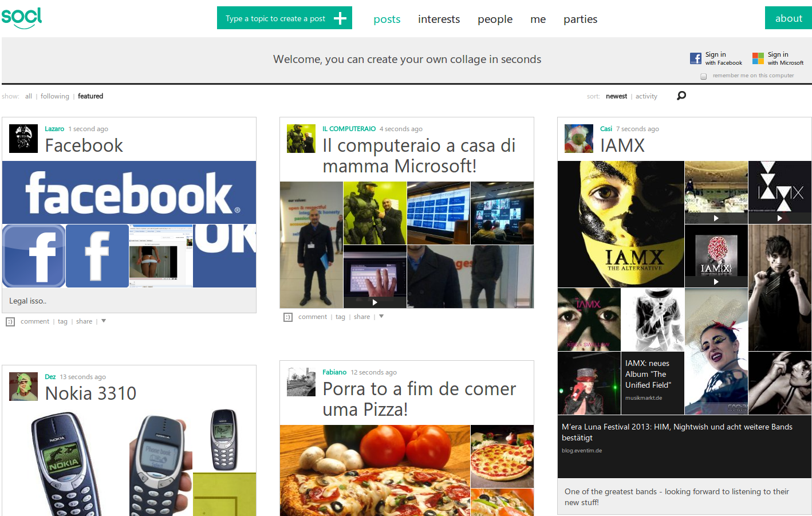Open Dez's username link
The width and height of the screenshot is (812, 516).
pyautogui.click(x=50, y=377)
